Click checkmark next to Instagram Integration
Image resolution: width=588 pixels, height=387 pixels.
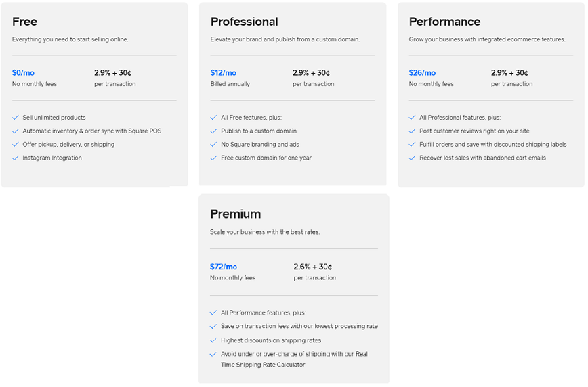point(16,158)
